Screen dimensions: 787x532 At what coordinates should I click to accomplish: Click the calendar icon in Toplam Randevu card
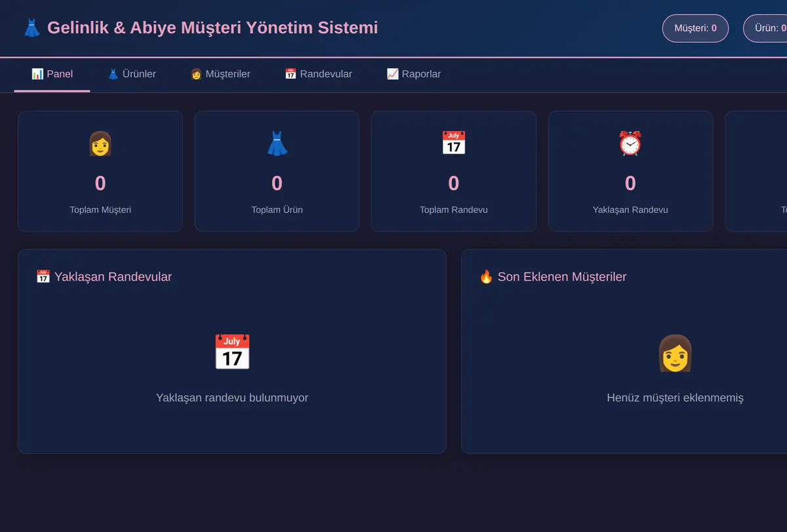click(x=454, y=143)
